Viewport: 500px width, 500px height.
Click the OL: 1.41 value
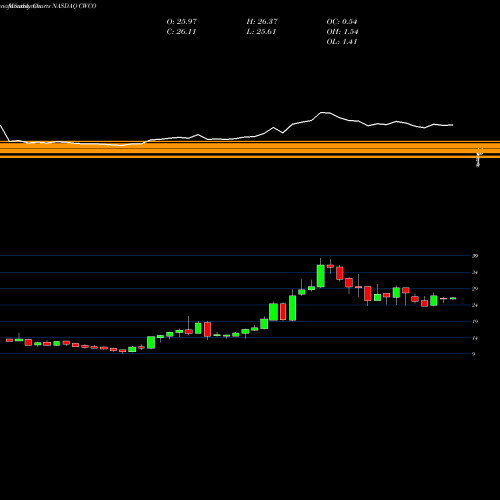[342, 41]
